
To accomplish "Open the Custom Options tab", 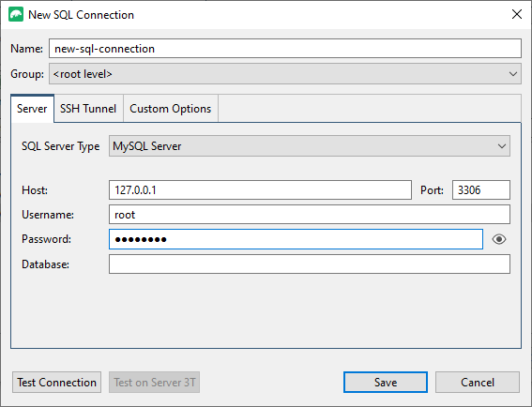I will tap(171, 109).
